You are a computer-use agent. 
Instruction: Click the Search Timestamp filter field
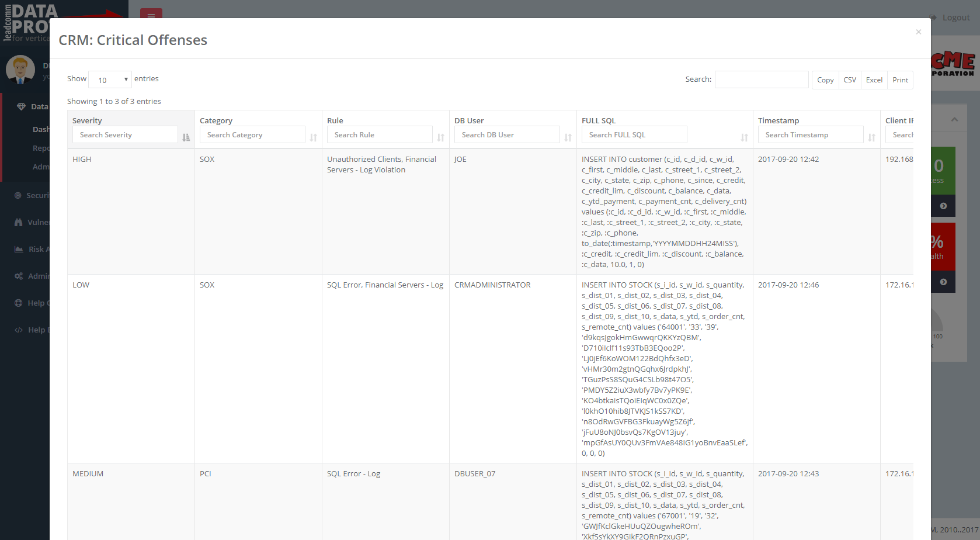click(811, 135)
